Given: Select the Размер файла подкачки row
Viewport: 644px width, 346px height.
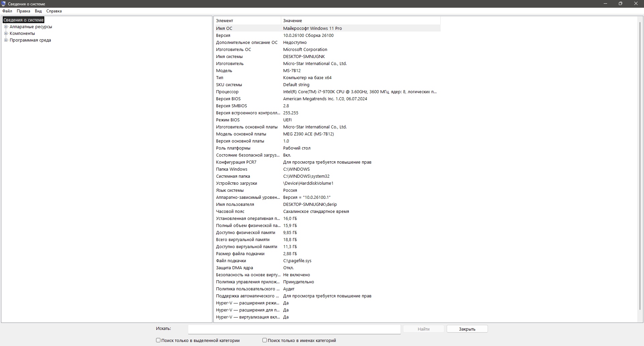Looking at the screenshot, I should coord(327,254).
